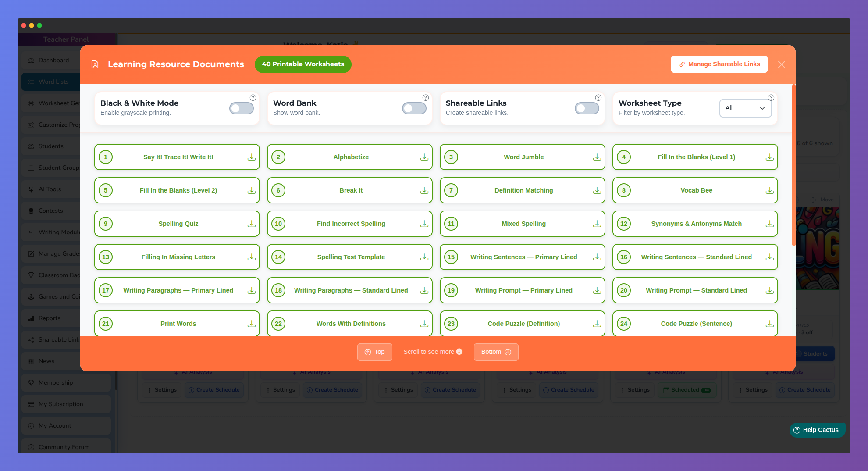The height and width of the screenshot is (471, 868).
Task: Open worksheet 8 Vocab Bee
Action: pos(696,190)
